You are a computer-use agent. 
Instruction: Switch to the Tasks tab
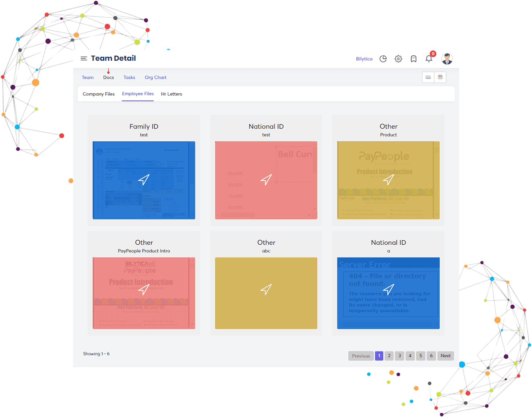(129, 77)
